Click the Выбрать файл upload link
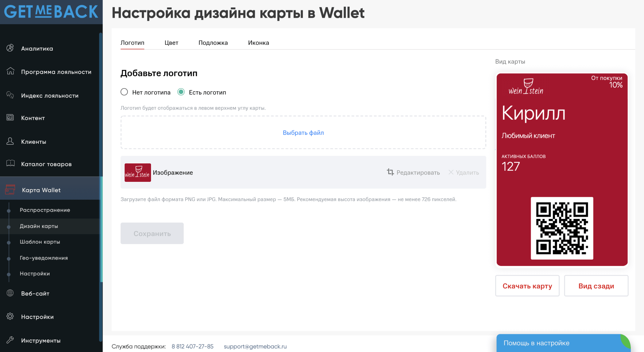 tap(303, 133)
